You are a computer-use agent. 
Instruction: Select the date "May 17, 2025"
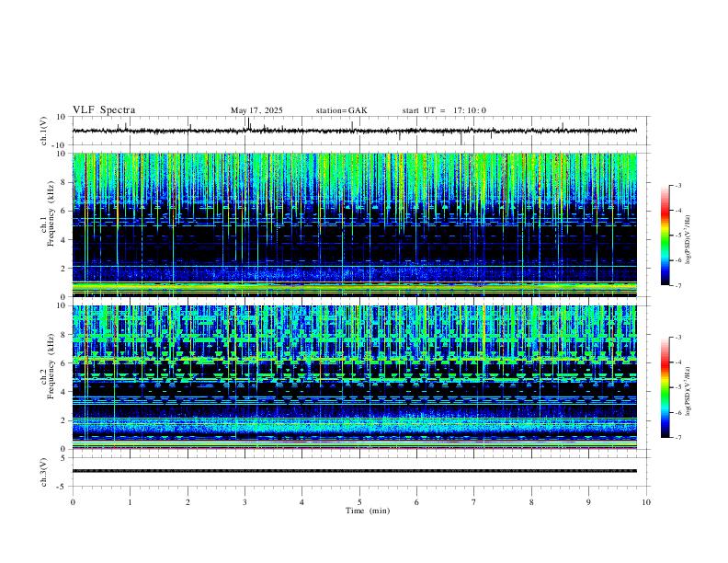pos(256,110)
